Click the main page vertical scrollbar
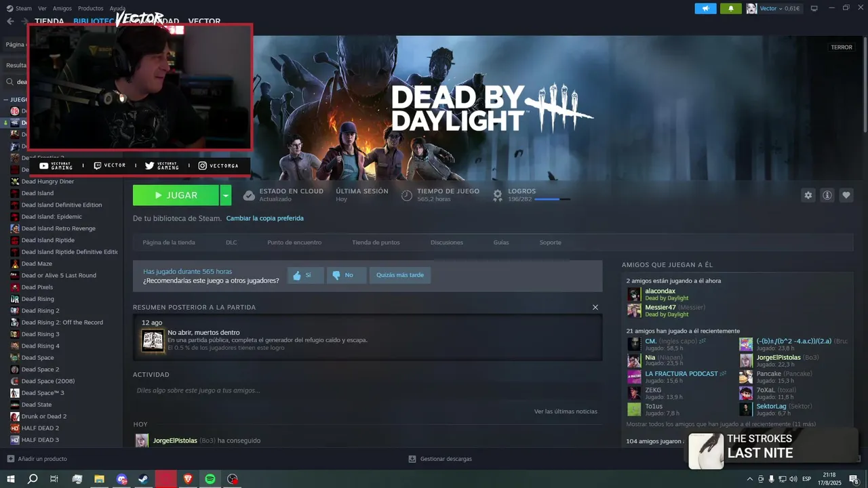 tap(865, 85)
